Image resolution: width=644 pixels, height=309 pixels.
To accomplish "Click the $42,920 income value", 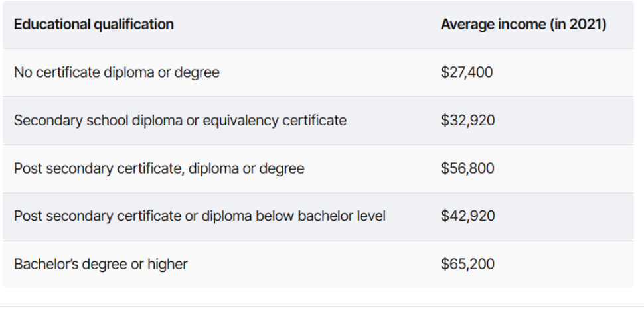I will (468, 216).
